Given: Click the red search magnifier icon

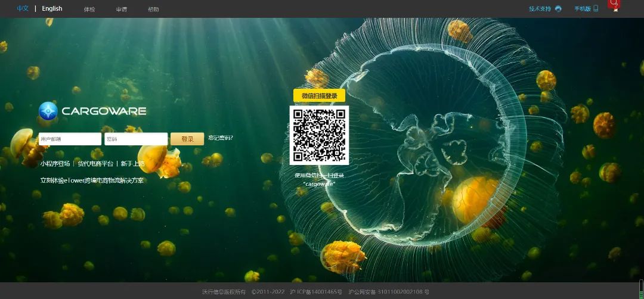Looking at the screenshot, I should [614, 4].
